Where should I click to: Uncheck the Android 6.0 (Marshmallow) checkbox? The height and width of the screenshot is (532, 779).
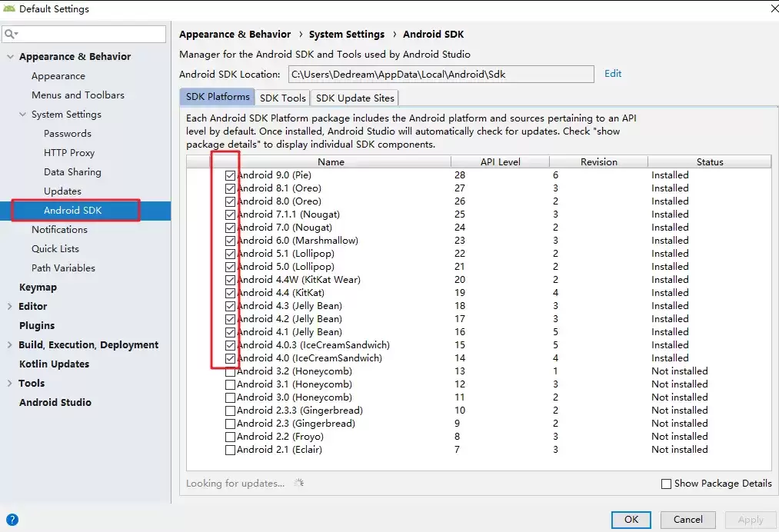pos(230,241)
